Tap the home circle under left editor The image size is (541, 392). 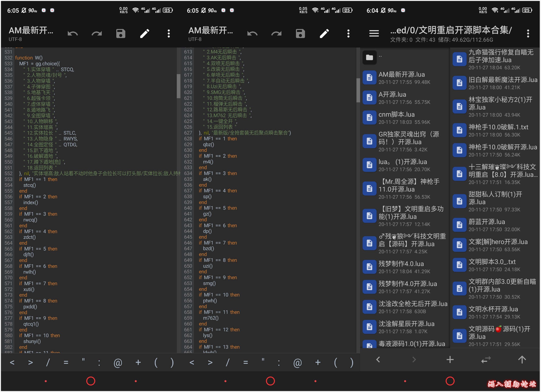click(x=91, y=381)
